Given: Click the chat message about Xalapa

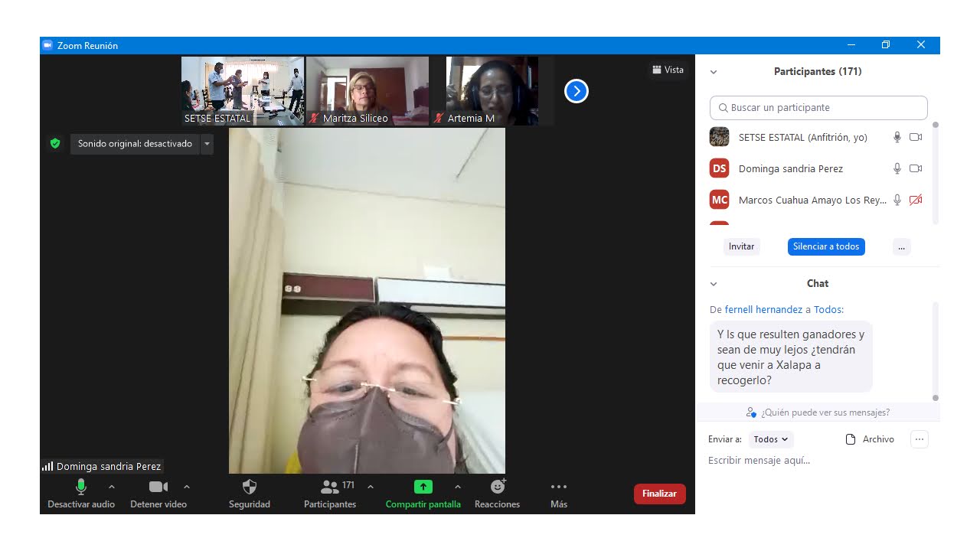Looking at the screenshot, I should coord(791,357).
